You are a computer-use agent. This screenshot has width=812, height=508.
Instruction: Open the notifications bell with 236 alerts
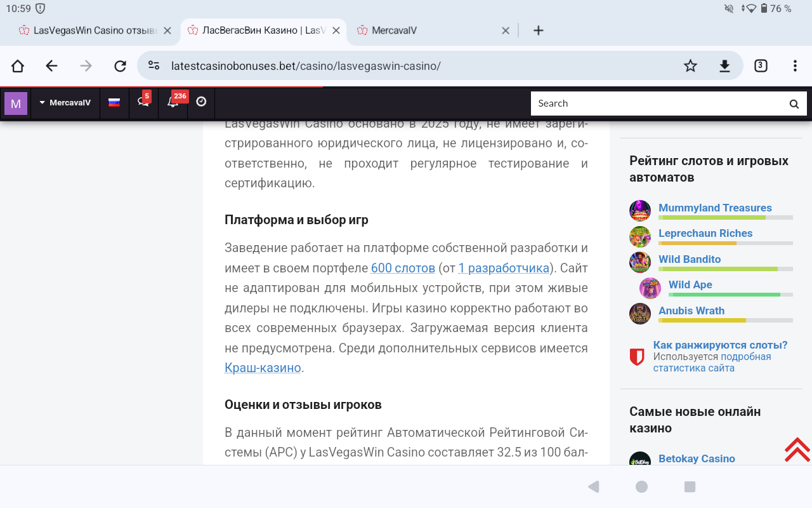point(173,103)
